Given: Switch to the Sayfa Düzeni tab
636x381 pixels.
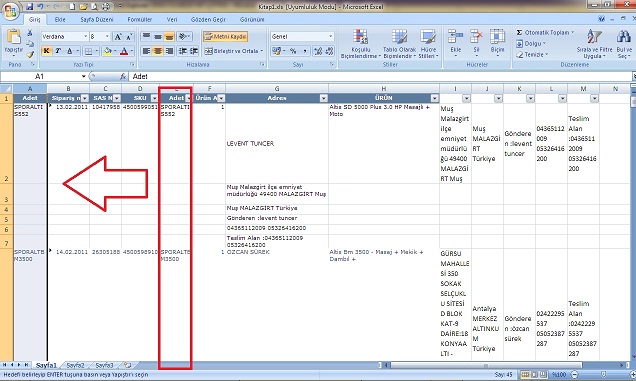Looking at the screenshot, I should point(97,19).
